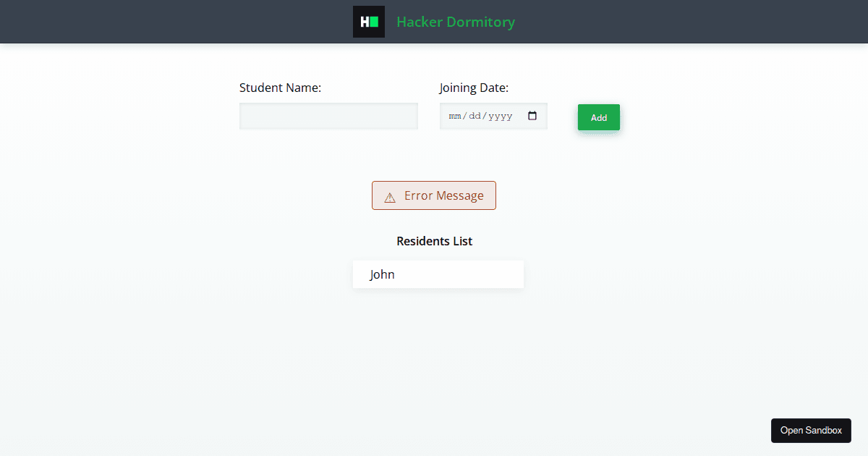Dismiss the Error Message banner

[433, 195]
